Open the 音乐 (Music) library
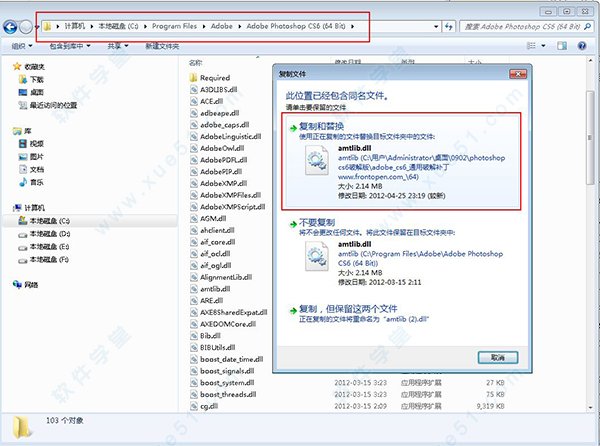This screenshot has height=446, width=600. [x=36, y=182]
